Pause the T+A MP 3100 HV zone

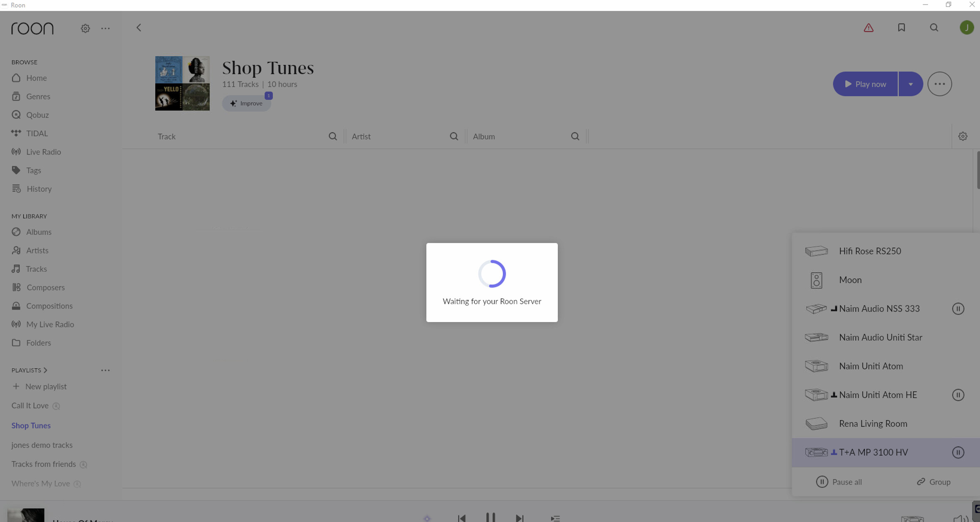[x=958, y=452]
